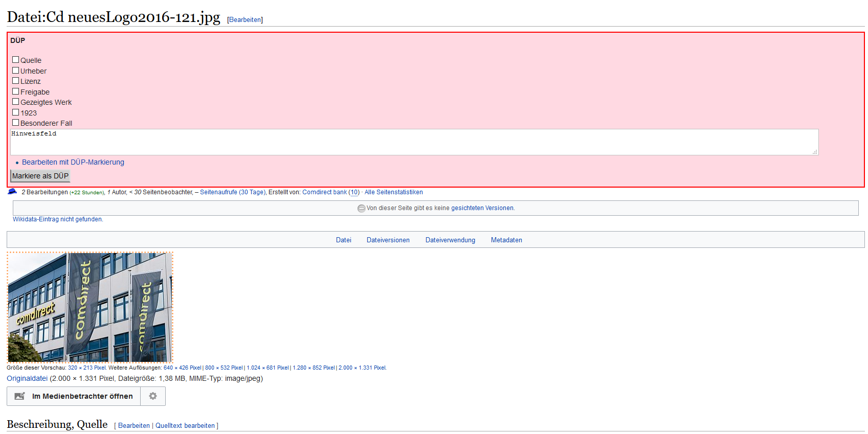The width and height of the screenshot is (868, 434).
Task: Check the Quelle checkbox
Action: click(x=15, y=60)
